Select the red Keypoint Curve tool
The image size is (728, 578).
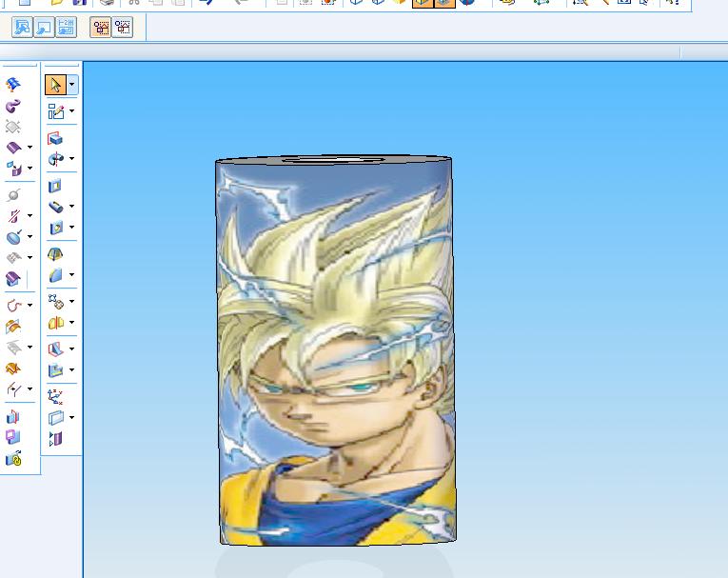pyautogui.click(x=14, y=306)
